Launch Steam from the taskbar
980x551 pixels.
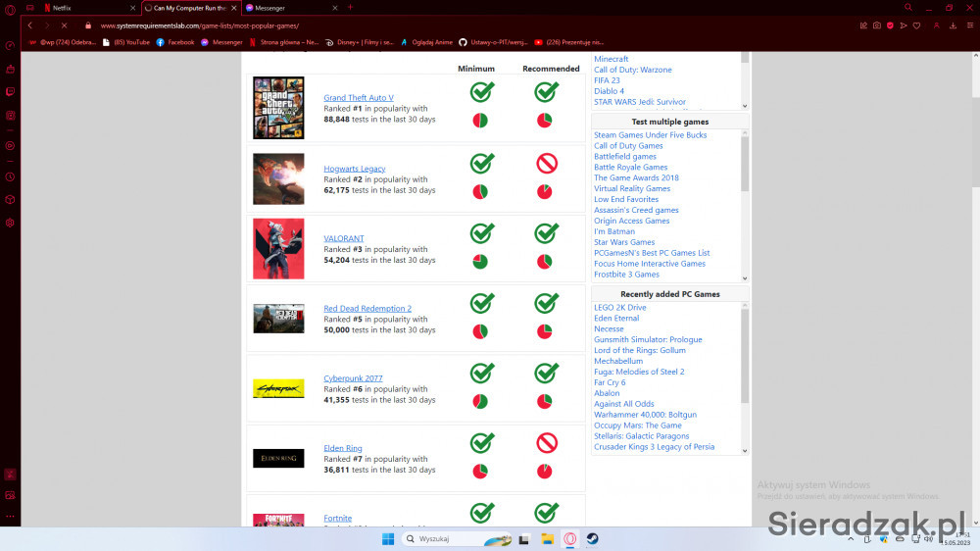tap(593, 538)
